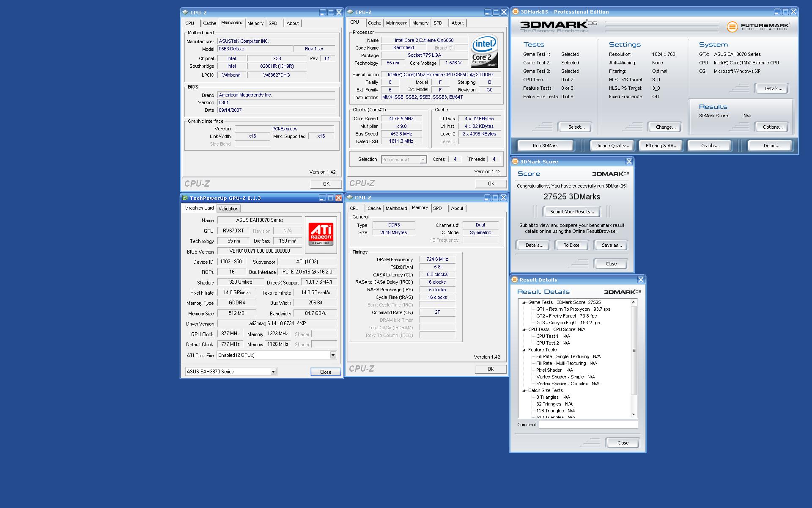Viewport: 812px width, 508px height.
Task: Collapse the Batch Size Tests tree node
Action: (524, 390)
